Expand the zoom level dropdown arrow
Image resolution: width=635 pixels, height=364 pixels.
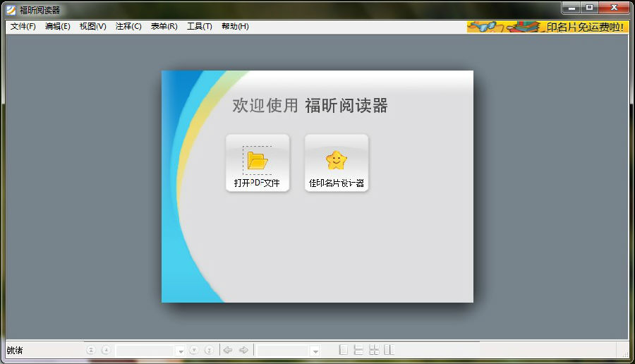[x=315, y=351]
